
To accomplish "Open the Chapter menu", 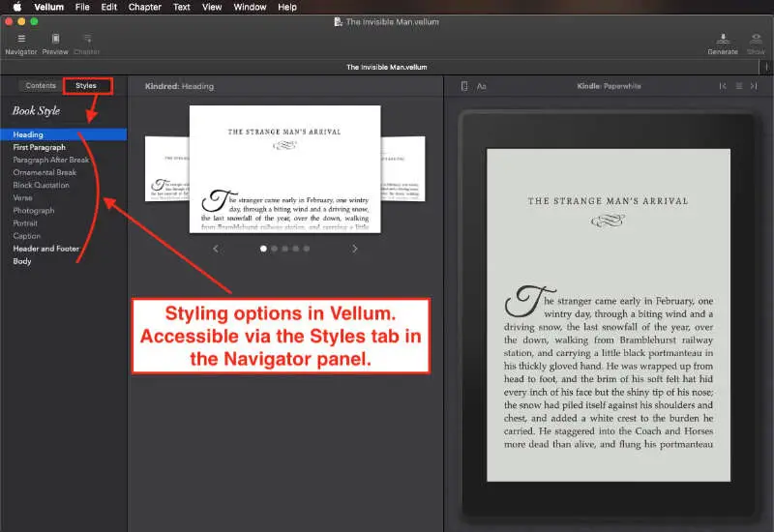I will tap(144, 7).
